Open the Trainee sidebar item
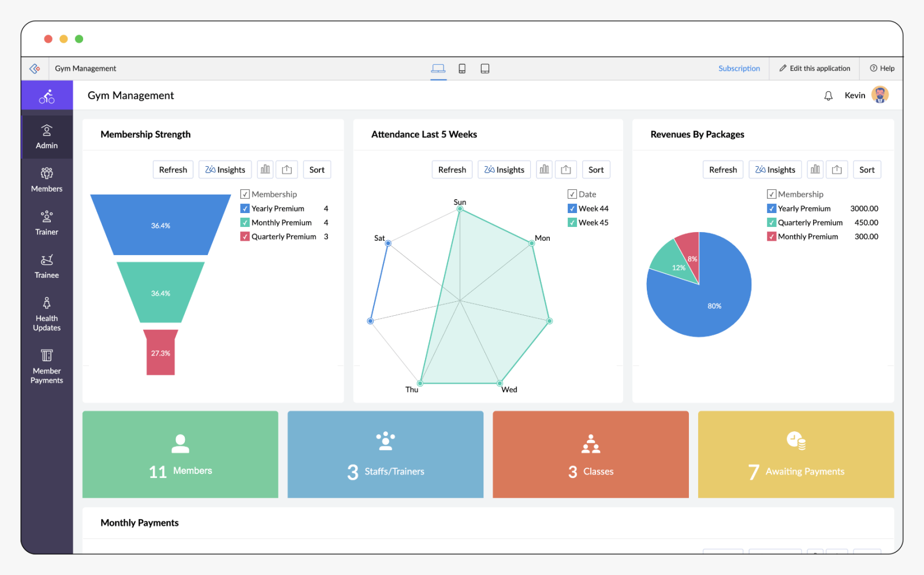This screenshot has width=924, height=575. tap(47, 267)
